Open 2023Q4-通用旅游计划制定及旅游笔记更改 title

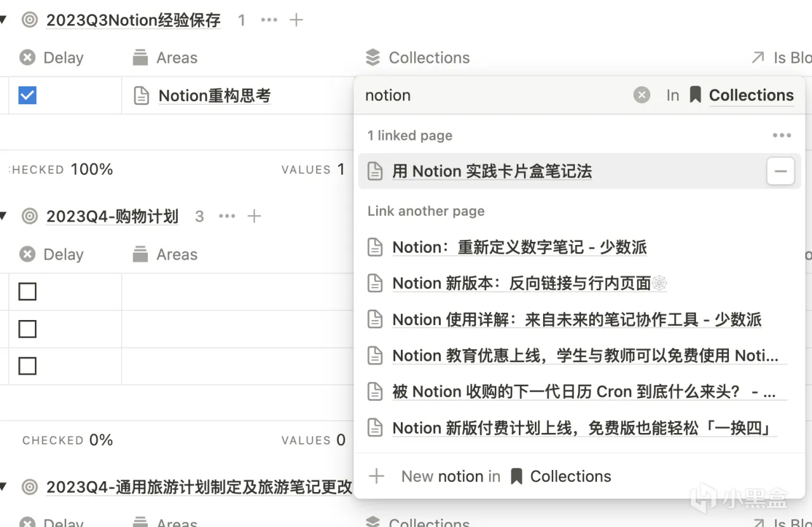[199, 488]
